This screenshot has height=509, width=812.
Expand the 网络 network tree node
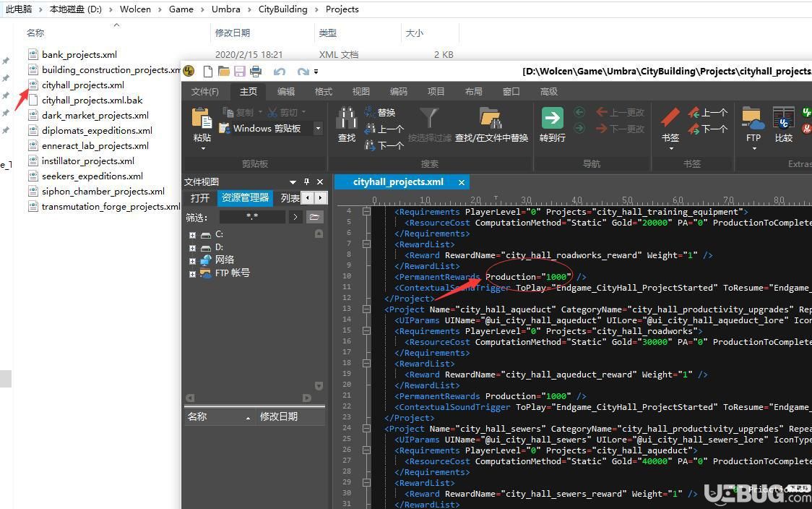(192, 261)
